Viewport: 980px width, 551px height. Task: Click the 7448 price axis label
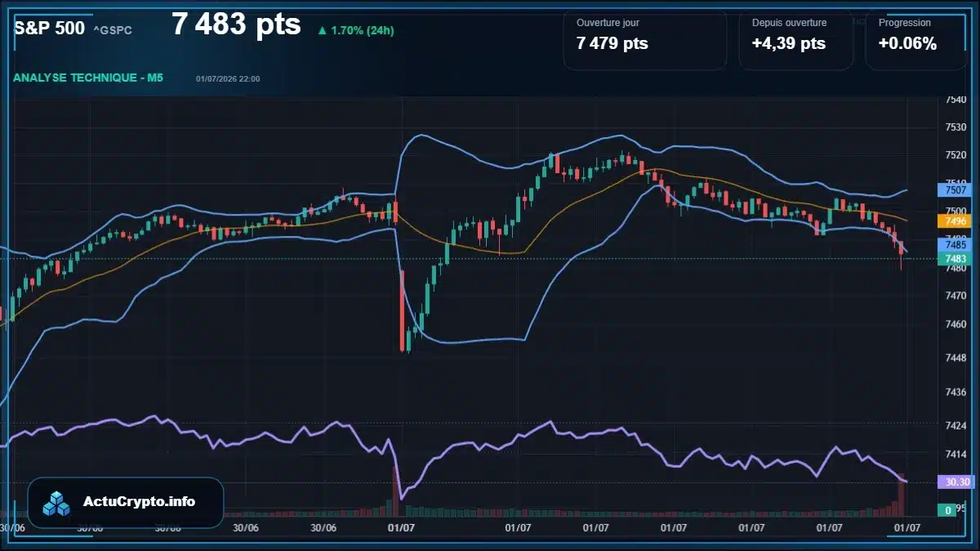[x=955, y=358]
